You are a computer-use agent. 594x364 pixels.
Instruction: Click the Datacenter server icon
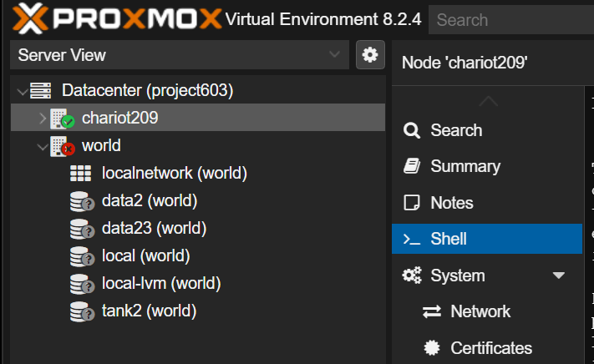[x=40, y=90]
